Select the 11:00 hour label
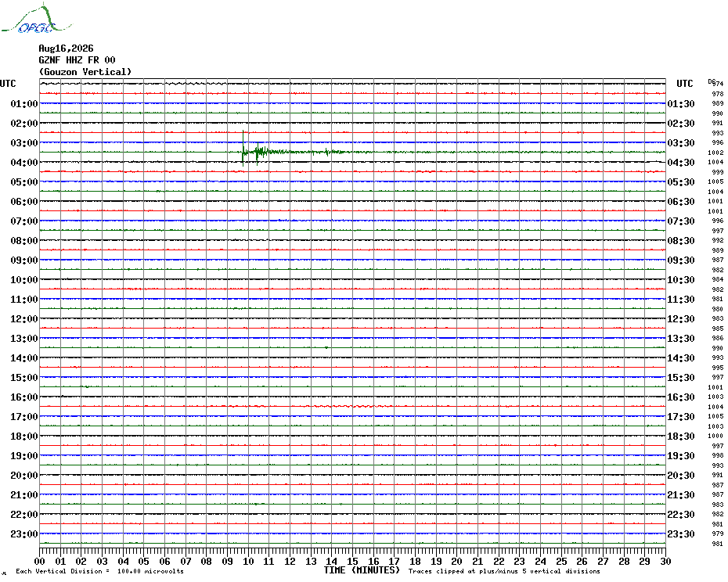This screenshot has width=728, height=582. click(x=24, y=300)
